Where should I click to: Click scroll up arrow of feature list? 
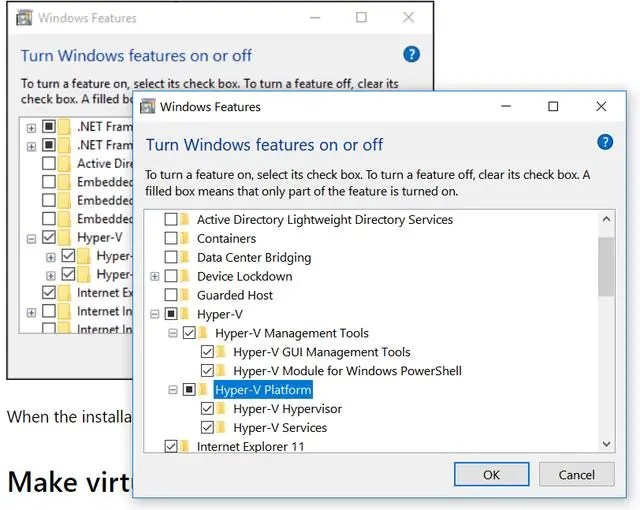(x=606, y=220)
